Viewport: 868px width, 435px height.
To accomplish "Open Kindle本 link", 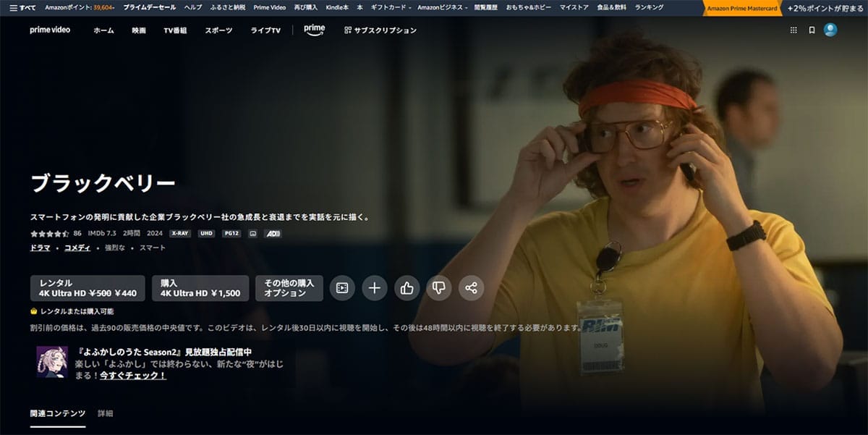I will pos(337,7).
